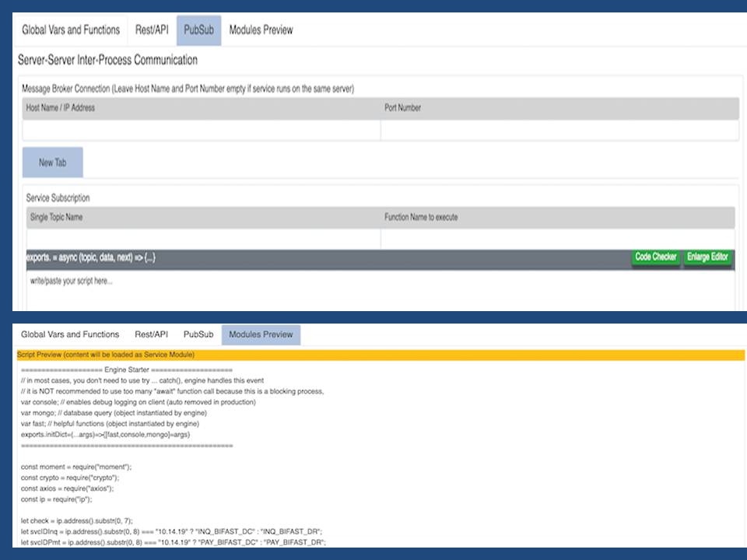
Task: Select the active Modules Preview tab in bottom panel
Action: pos(261,334)
